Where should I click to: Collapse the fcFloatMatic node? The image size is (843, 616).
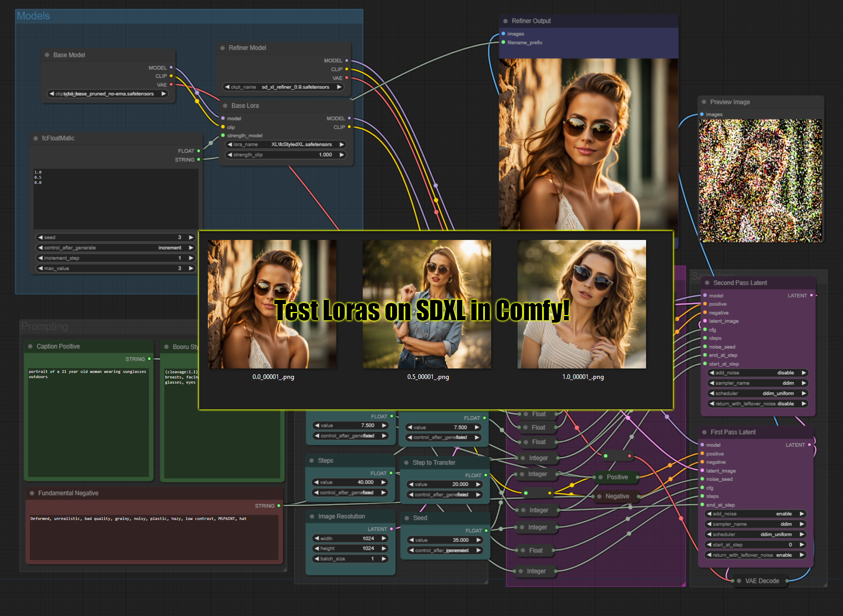point(36,138)
